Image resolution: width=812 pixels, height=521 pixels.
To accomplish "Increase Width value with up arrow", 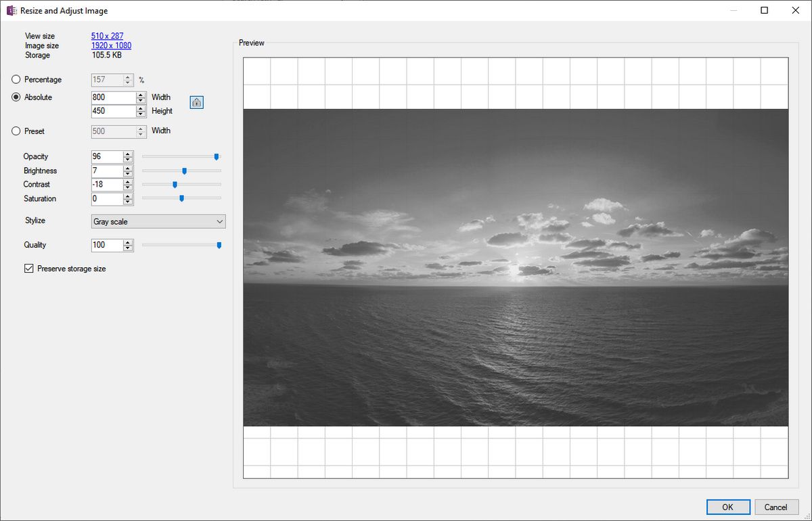I will (141, 95).
